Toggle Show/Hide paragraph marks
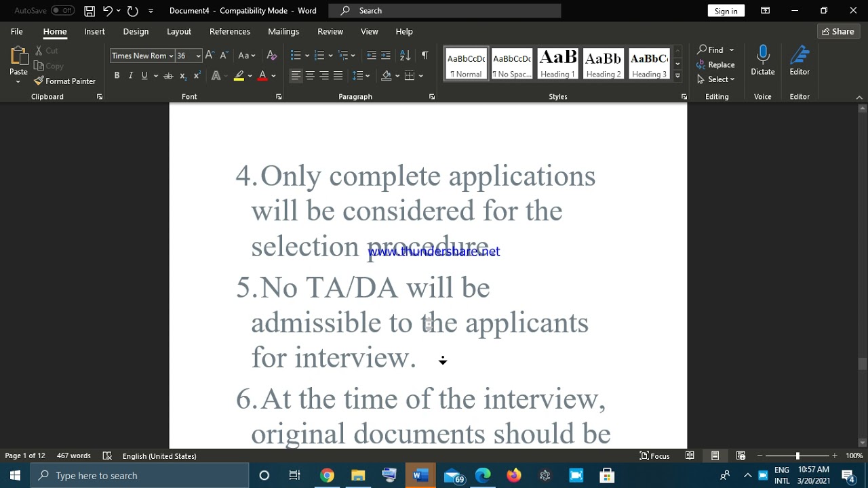 pos(425,56)
